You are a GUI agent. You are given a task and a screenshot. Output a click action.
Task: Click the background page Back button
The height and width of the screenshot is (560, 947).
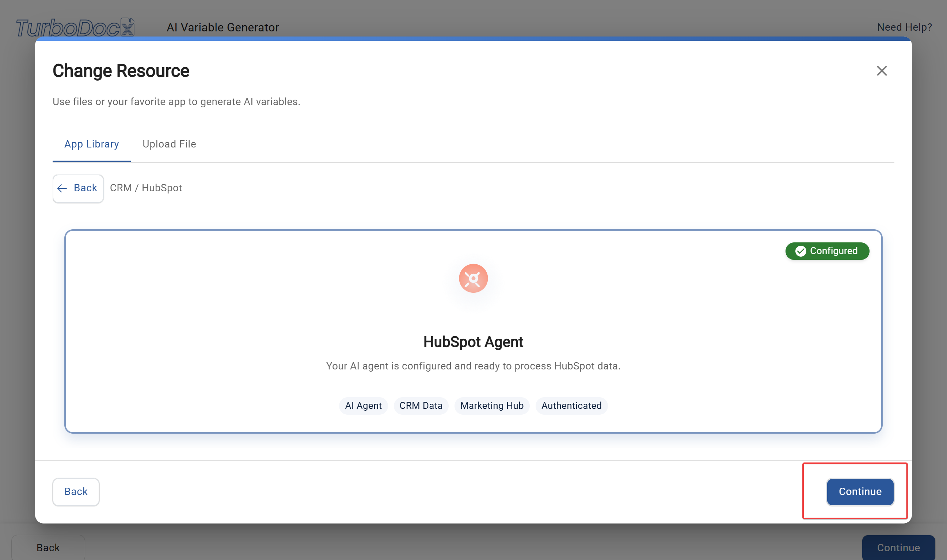[x=48, y=547]
